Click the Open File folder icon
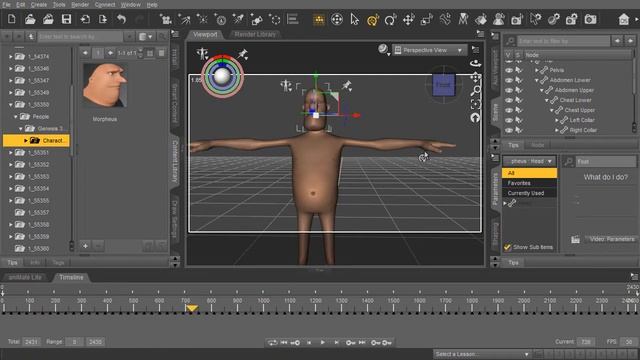 [30, 19]
